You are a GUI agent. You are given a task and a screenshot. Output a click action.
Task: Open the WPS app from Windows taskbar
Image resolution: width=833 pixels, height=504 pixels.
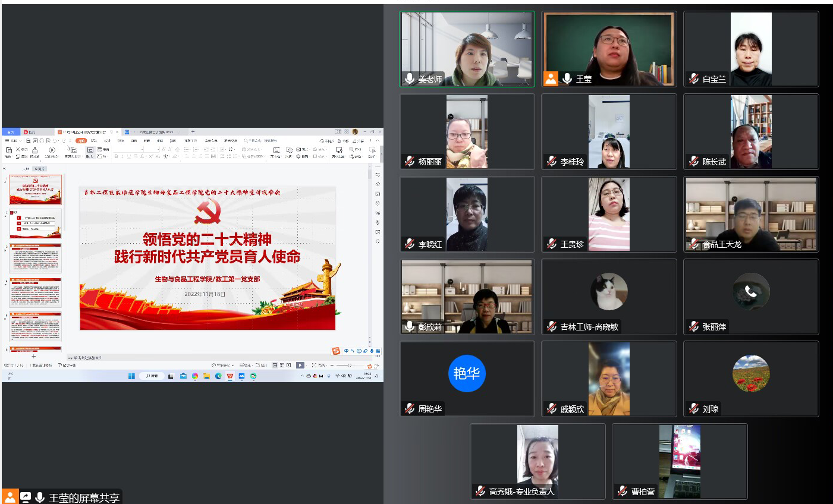point(230,376)
